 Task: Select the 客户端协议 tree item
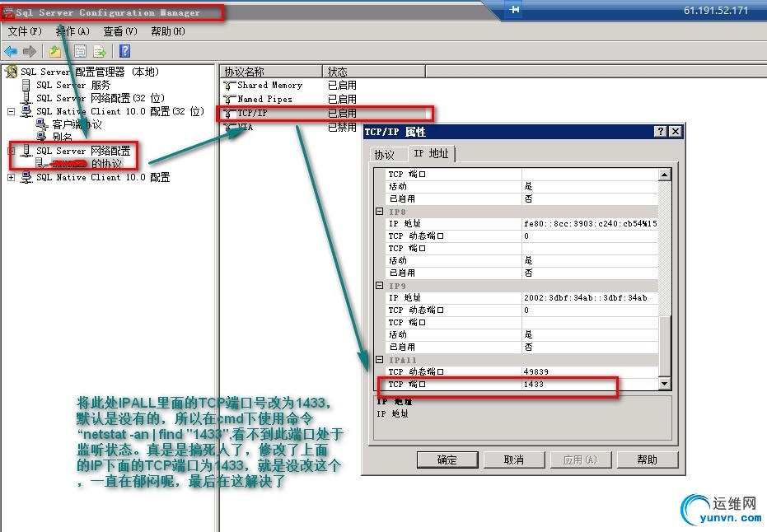click(77, 124)
